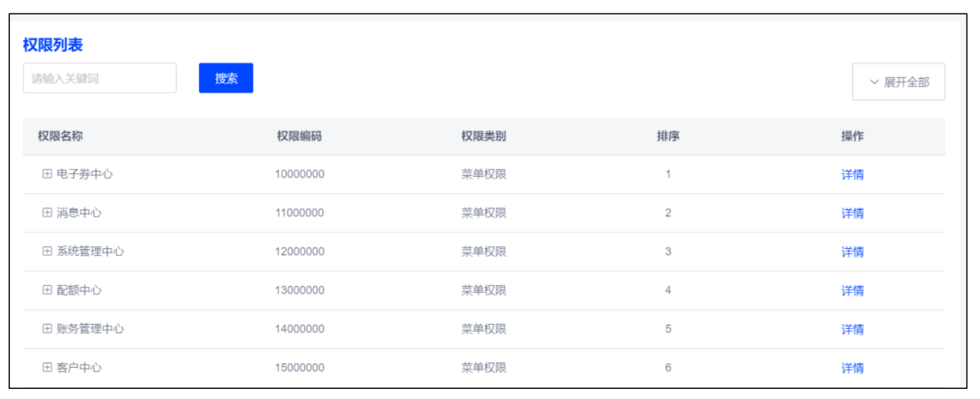Select code 11000000 cell
This screenshot has height=399, width=980.
[300, 212]
